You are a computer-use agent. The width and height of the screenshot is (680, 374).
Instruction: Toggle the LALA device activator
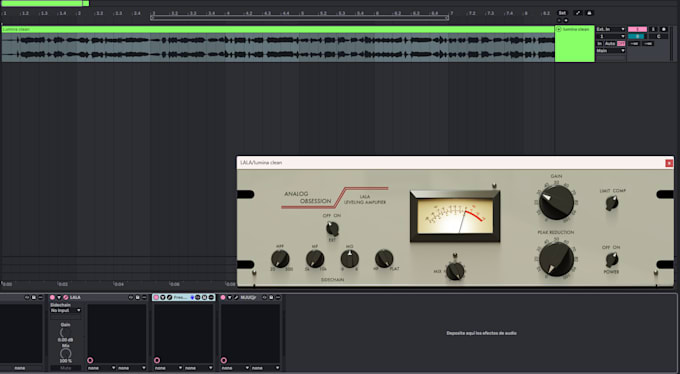(52, 297)
